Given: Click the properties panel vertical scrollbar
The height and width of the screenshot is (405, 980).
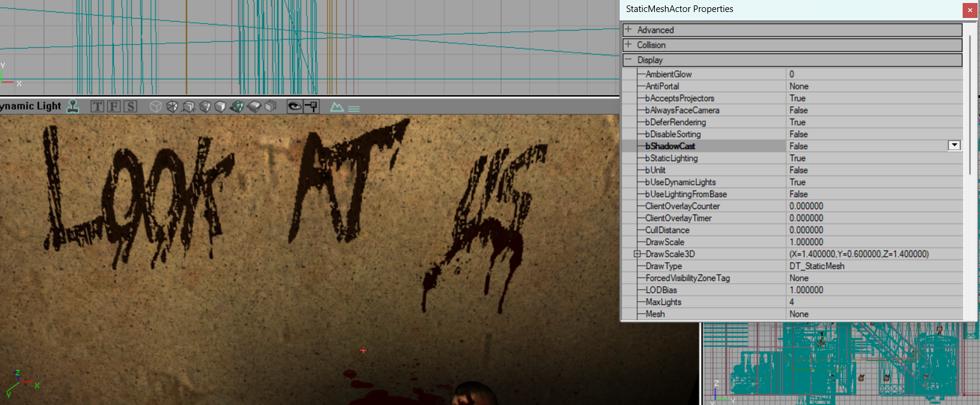Looking at the screenshot, I should pos(970,105).
